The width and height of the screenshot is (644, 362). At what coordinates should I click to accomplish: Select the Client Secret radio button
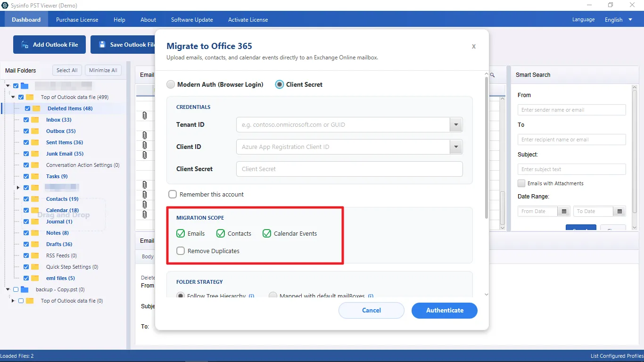click(x=280, y=84)
